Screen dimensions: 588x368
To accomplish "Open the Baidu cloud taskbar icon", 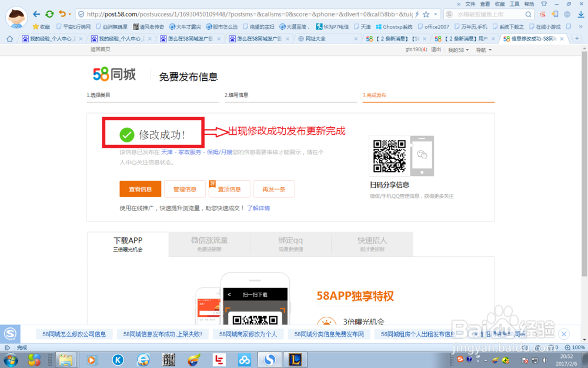I will tap(244, 360).
